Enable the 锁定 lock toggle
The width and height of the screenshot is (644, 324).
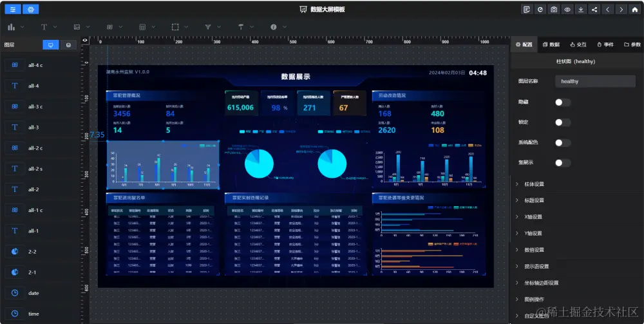click(563, 122)
